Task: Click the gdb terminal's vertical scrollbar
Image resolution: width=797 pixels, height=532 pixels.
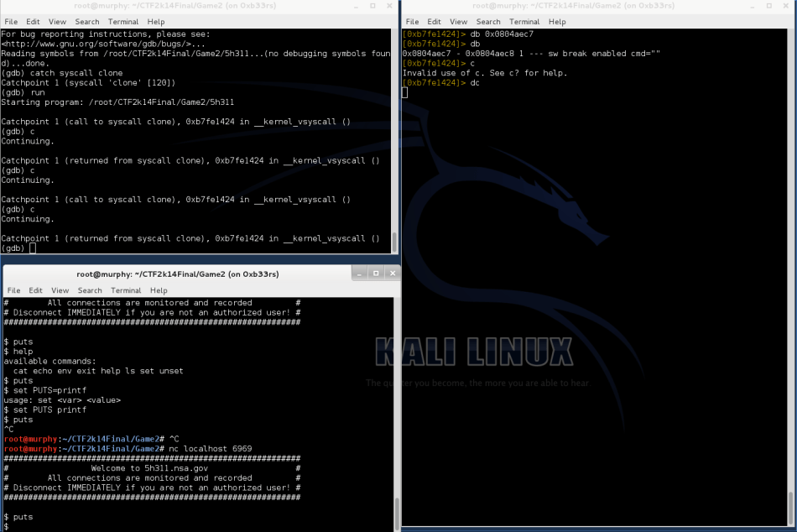Action: point(395,242)
